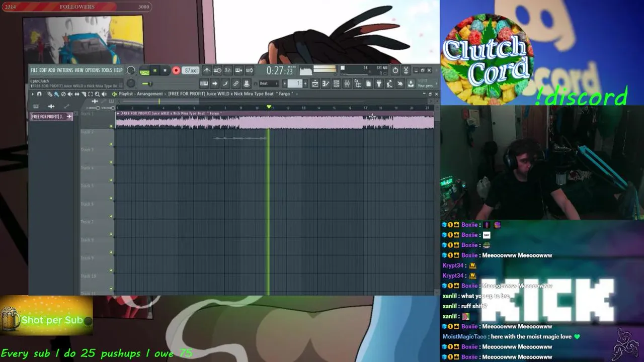The image size is (644, 362).
Task: Select the playlist Playback speaker tool
Action: tap(104, 94)
